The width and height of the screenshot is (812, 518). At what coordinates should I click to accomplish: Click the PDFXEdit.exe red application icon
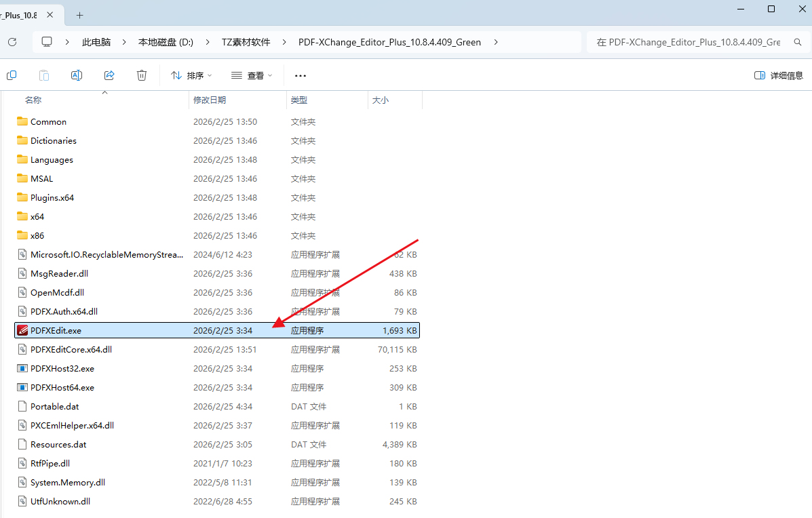[x=22, y=330]
